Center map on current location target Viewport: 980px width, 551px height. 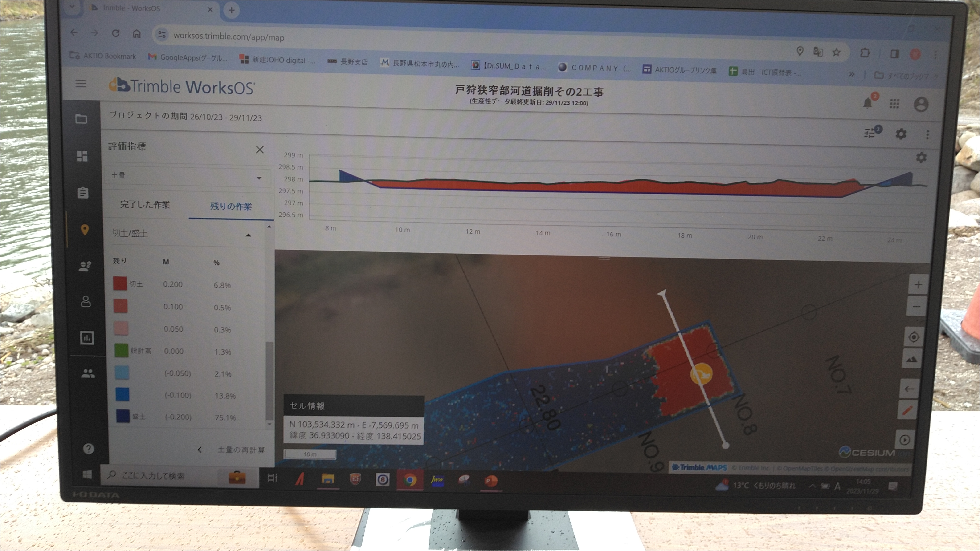point(914,337)
